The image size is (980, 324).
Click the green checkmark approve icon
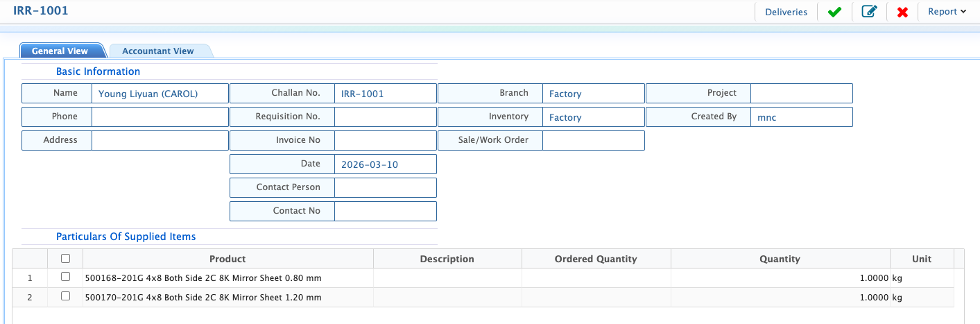point(834,12)
